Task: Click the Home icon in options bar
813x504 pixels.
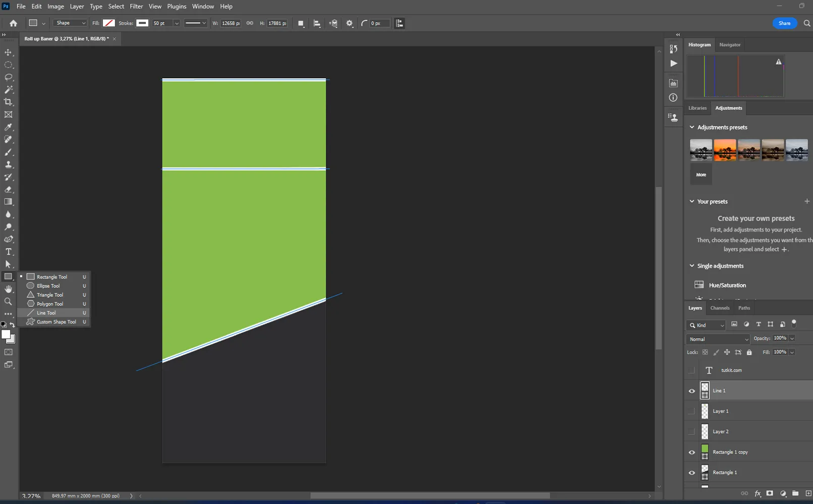Action: coord(14,23)
